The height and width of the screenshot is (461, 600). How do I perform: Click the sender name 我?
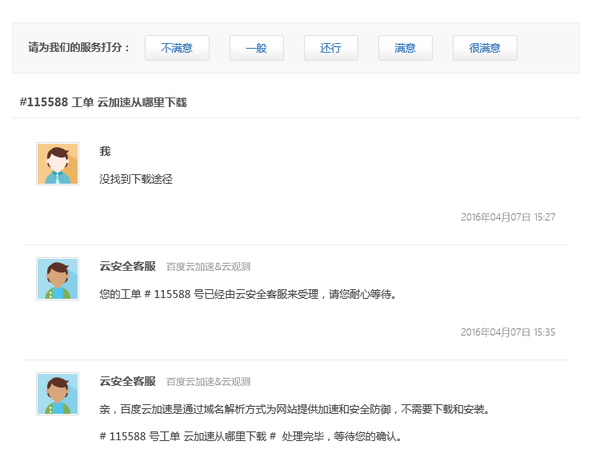point(105,151)
